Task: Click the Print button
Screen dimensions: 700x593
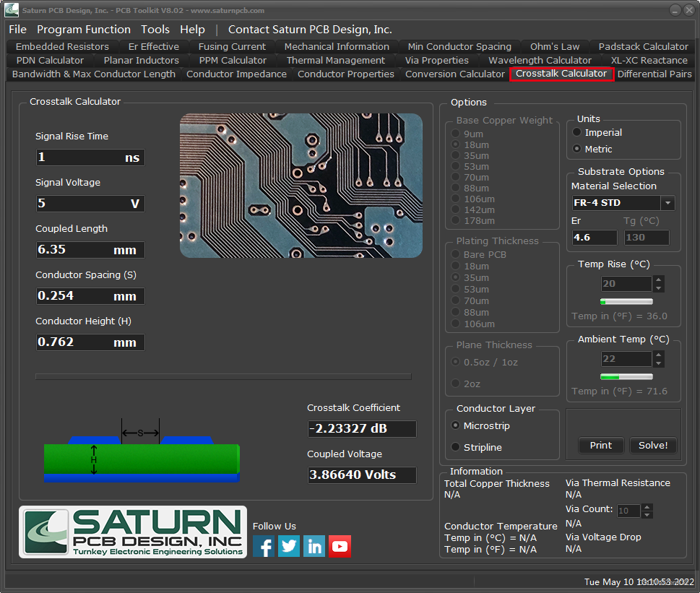Action: click(600, 445)
